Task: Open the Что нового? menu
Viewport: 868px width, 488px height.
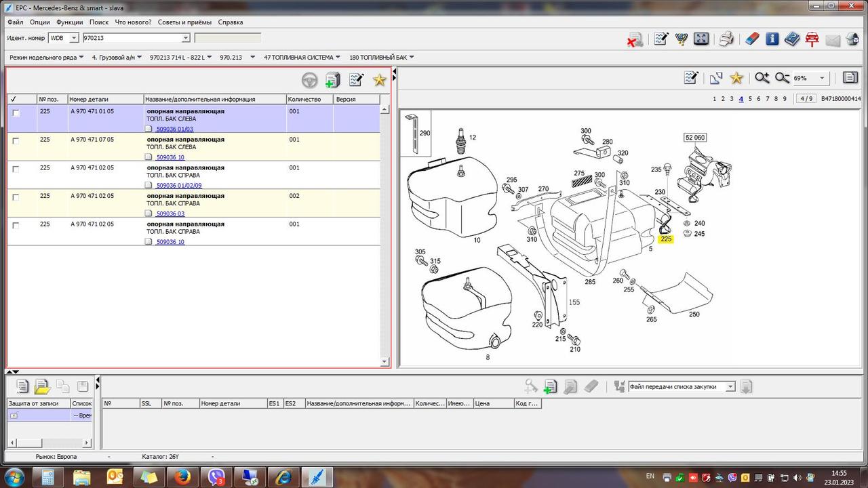Action: (x=134, y=22)
